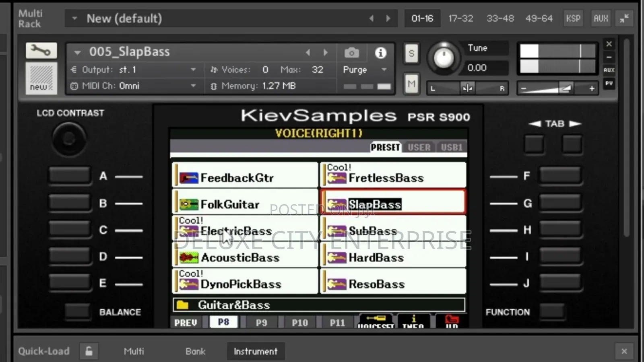Click the camera snapshot icon
The image size is (644, 362).
click(351, 53)
